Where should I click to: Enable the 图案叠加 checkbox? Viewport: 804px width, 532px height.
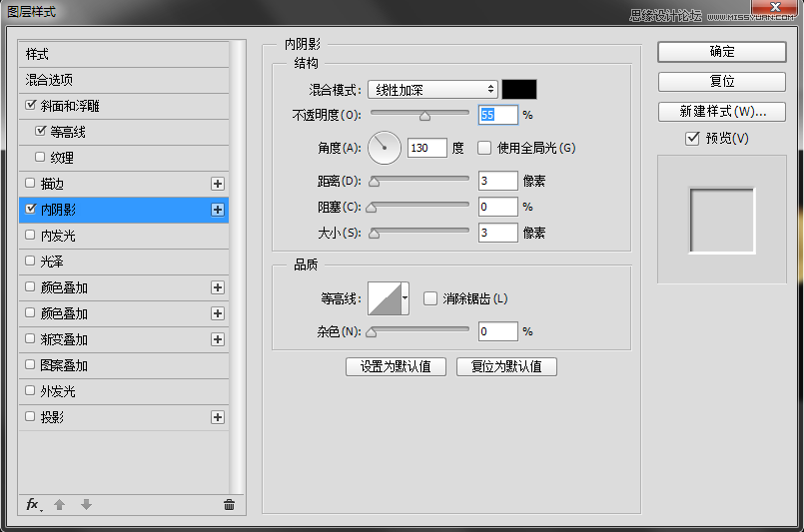pos(30,365)
